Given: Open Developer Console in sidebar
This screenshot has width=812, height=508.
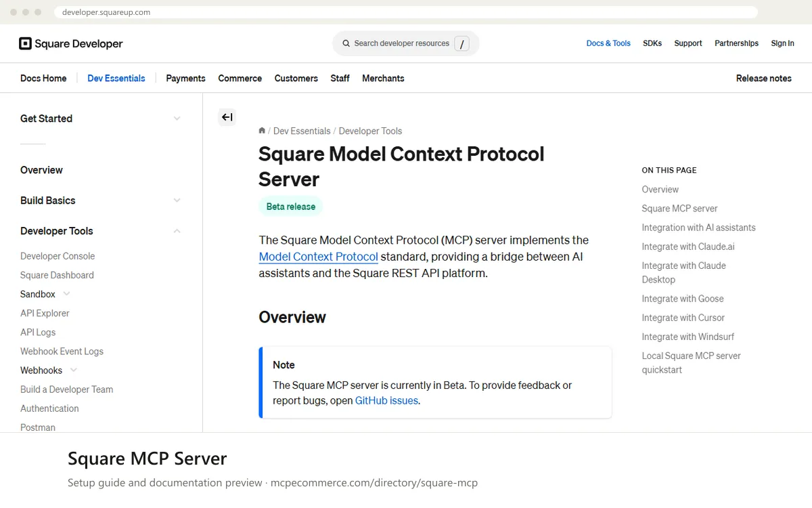Looking at the screenshot, I should tap(58, 256).
